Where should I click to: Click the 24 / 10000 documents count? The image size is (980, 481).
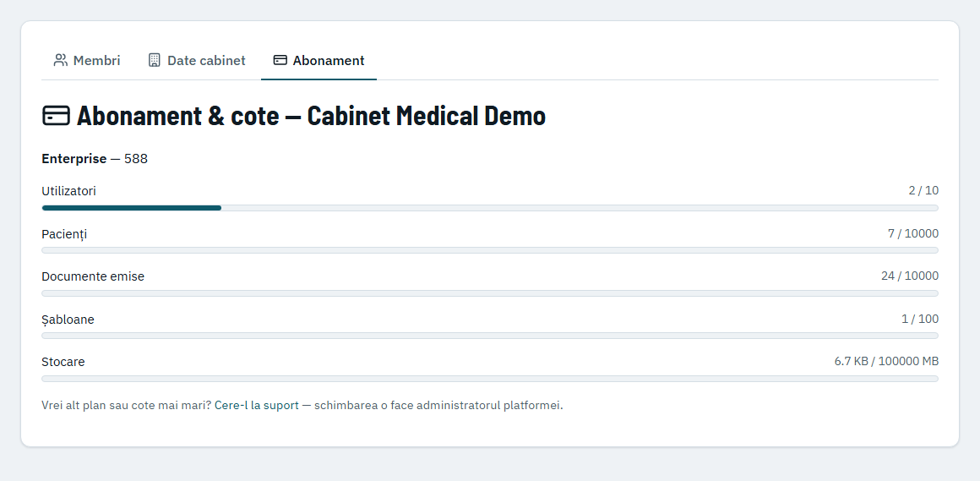point(909,276)
